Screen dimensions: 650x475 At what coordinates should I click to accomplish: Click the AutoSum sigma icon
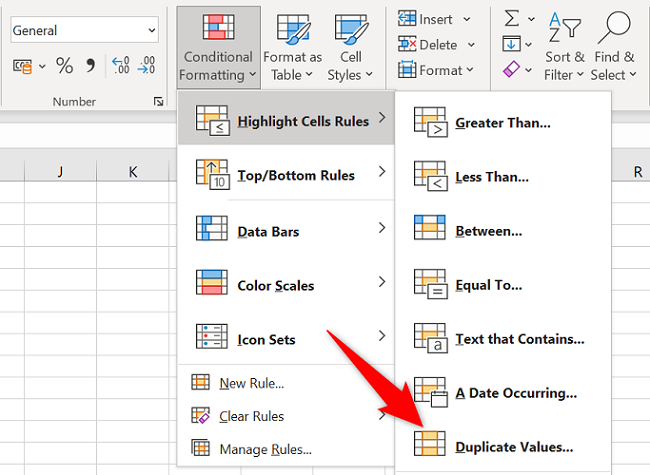(x=512, y=19)
